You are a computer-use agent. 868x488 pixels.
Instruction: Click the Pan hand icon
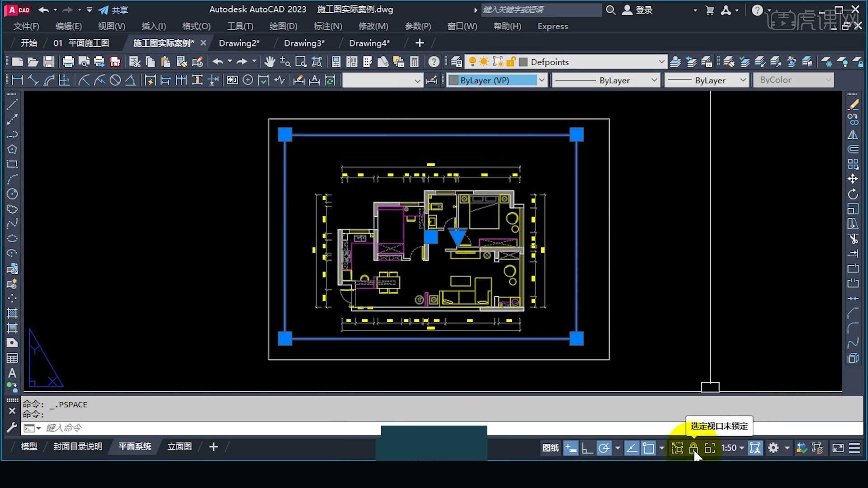(x=270, y=62)
